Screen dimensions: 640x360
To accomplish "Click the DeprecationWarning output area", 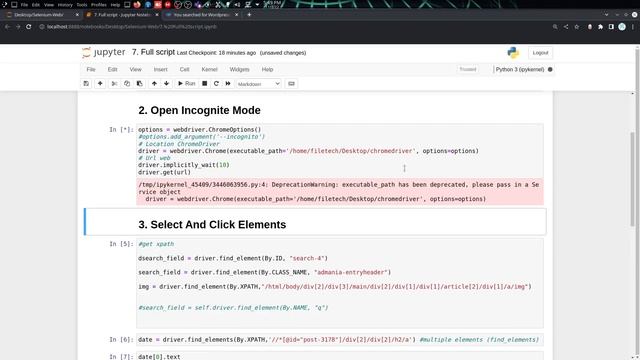I will pyautogui.click(x=340, y=192).
